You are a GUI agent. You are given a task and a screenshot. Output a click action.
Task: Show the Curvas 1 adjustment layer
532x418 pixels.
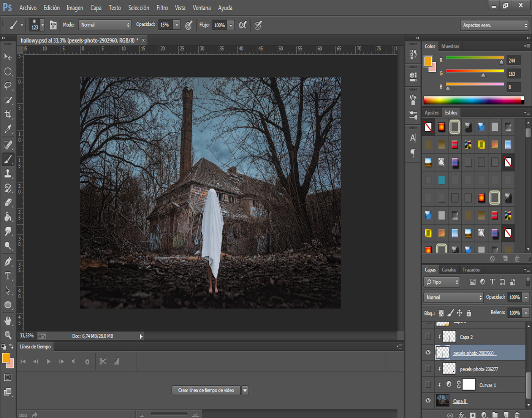point(428,384)
